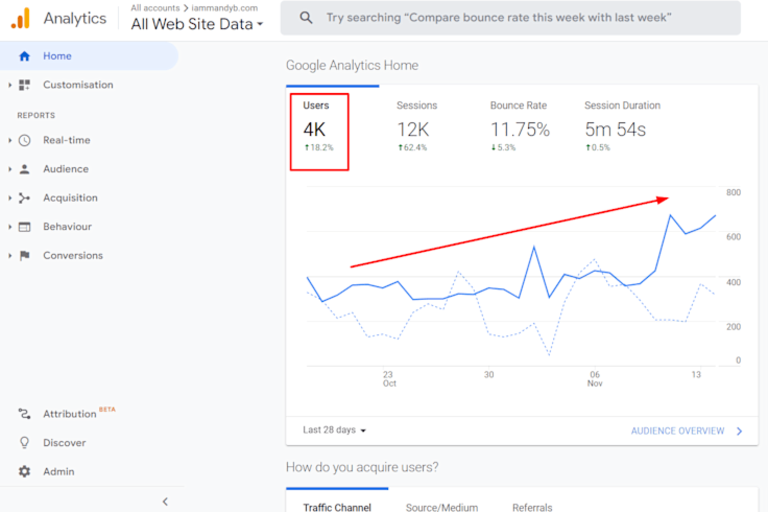
Task: Click the 18.2% users change value
Action: tap(319, 147)
